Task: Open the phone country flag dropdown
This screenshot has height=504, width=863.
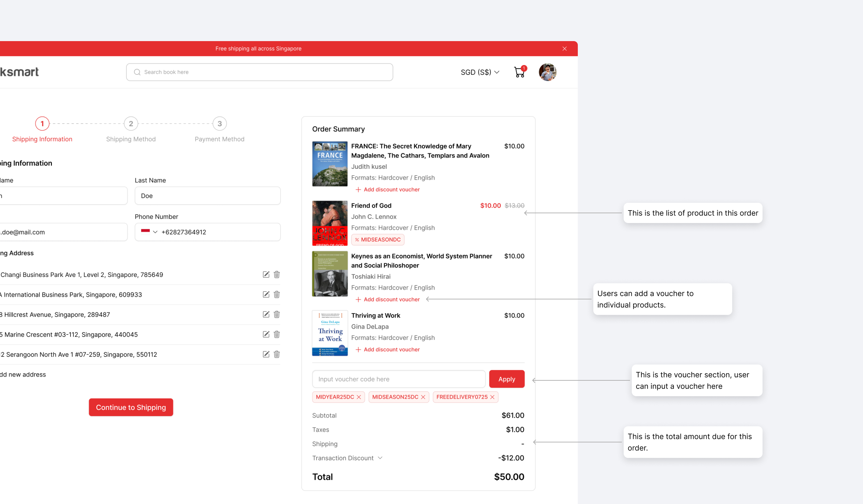Action: pos(149,232)
